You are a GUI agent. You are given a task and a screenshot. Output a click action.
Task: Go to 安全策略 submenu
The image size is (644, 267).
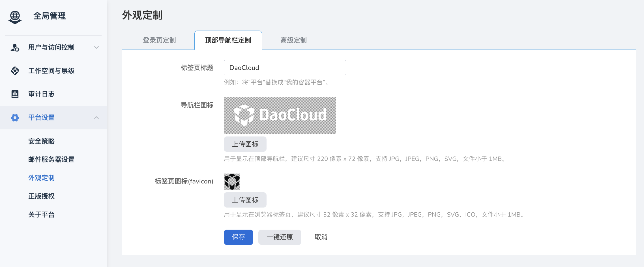[41, 141]
